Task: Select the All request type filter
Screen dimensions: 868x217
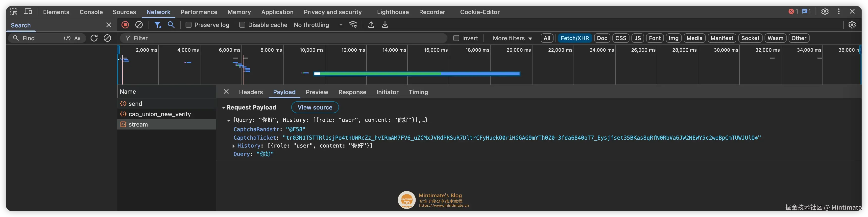Action: 547,38
